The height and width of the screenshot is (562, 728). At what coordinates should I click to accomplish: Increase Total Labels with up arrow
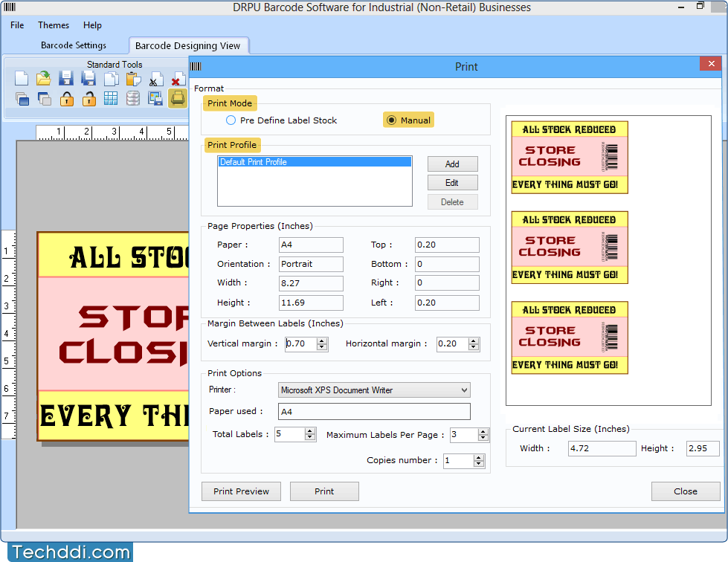tap(310, 431)
